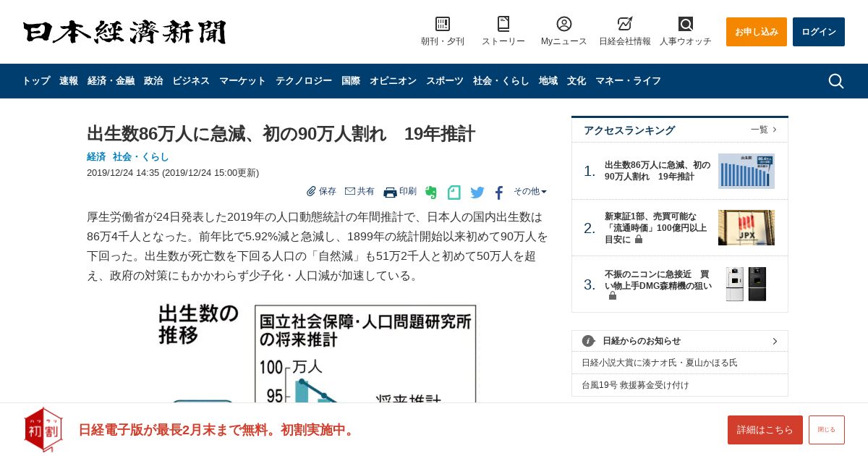Click the Nikkei newspaper logo
The height and width of the screenshot is (456, 868).
124,33
